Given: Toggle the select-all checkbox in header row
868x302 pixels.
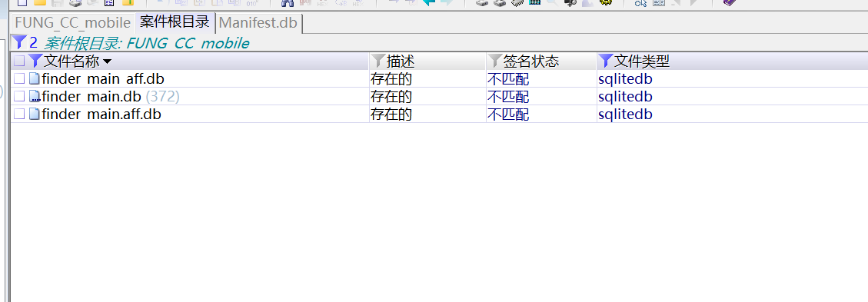Looking at the screenshot, I should 19,61.
